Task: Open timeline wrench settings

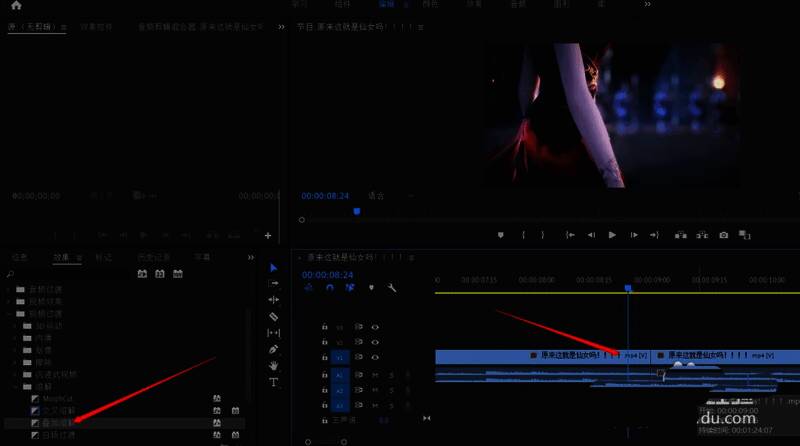Action: pos(392,288)
